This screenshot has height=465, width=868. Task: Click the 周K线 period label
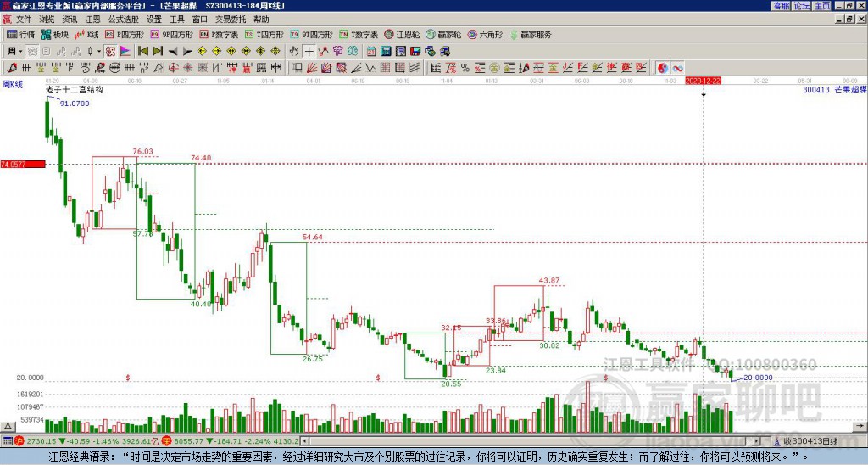coord(12,84)
